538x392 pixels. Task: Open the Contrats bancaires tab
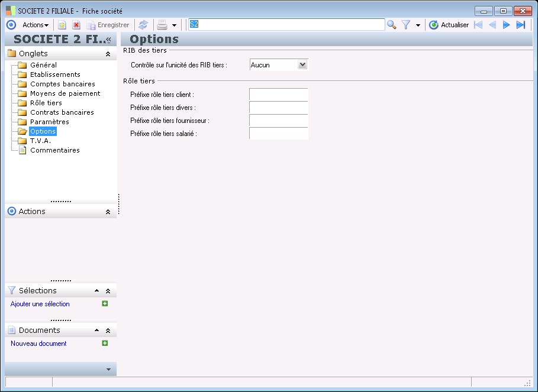[x=62, y=112]
